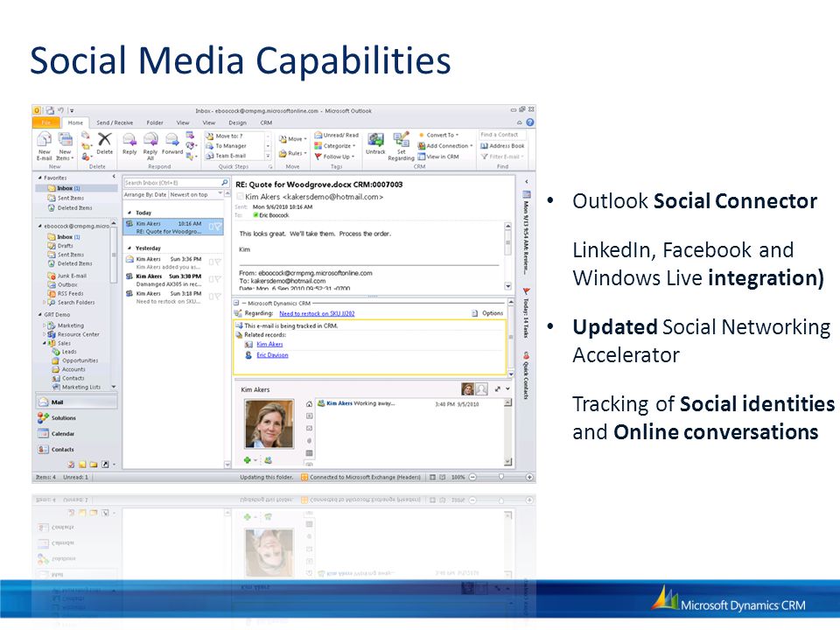840x630 pixels.
Task: Open the Mail navigation pane
Action: coord(77,402)
